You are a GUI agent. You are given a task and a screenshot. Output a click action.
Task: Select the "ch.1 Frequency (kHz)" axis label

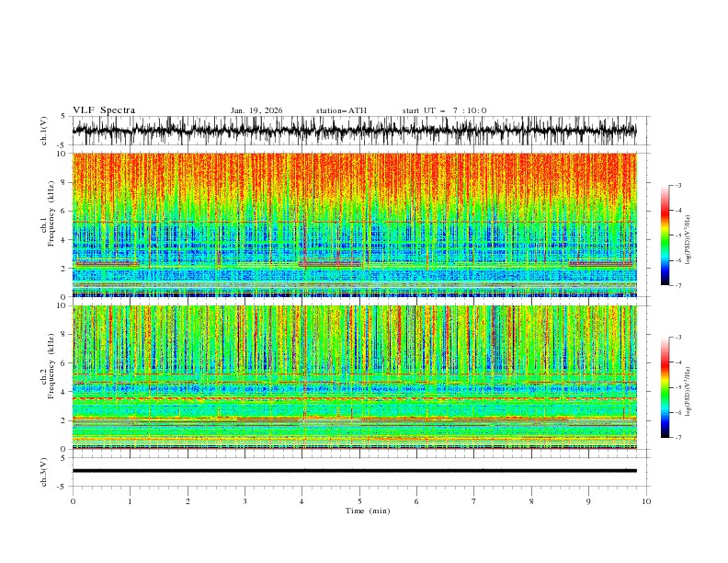click(48, 212)
